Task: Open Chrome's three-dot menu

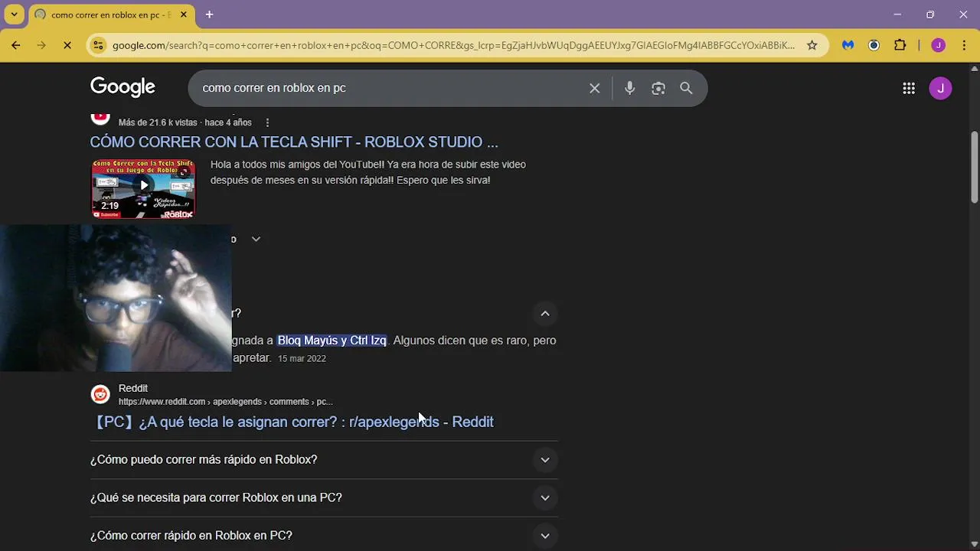Action: [964, 45]
